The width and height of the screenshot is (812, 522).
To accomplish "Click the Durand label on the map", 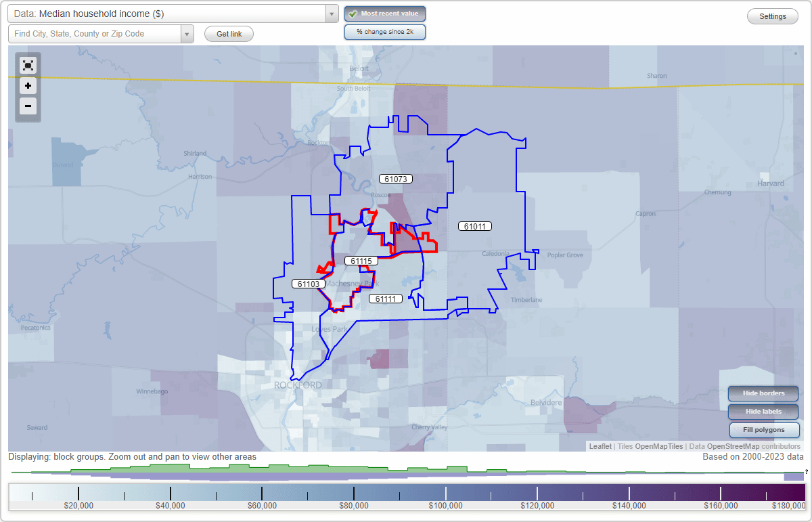I will tap(62, 165).
